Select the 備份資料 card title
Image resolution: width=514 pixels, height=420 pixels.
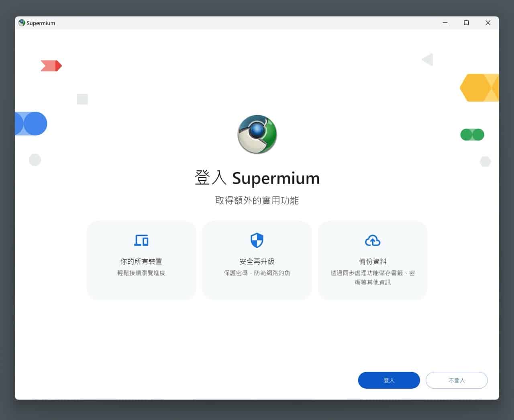(373, 261)
